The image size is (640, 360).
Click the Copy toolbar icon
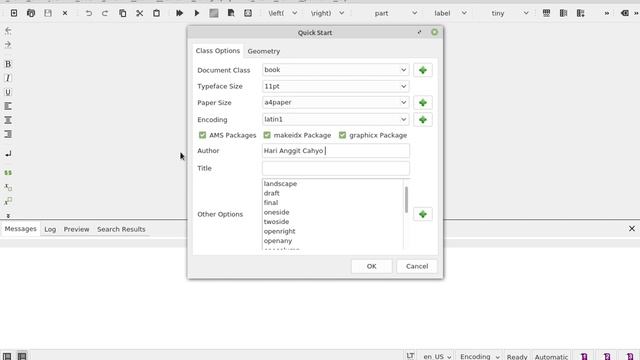tap(122, 13)
